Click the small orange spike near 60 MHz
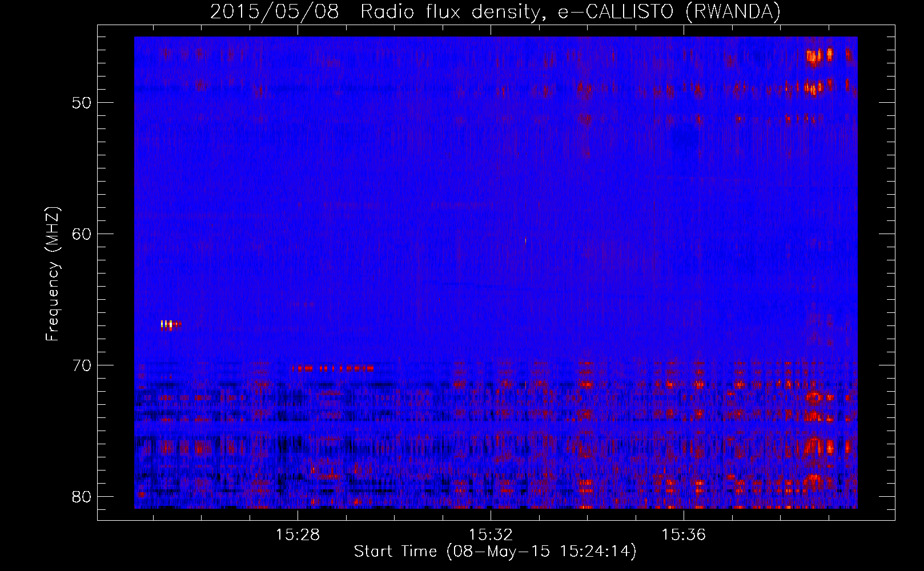 click(525, 241)
